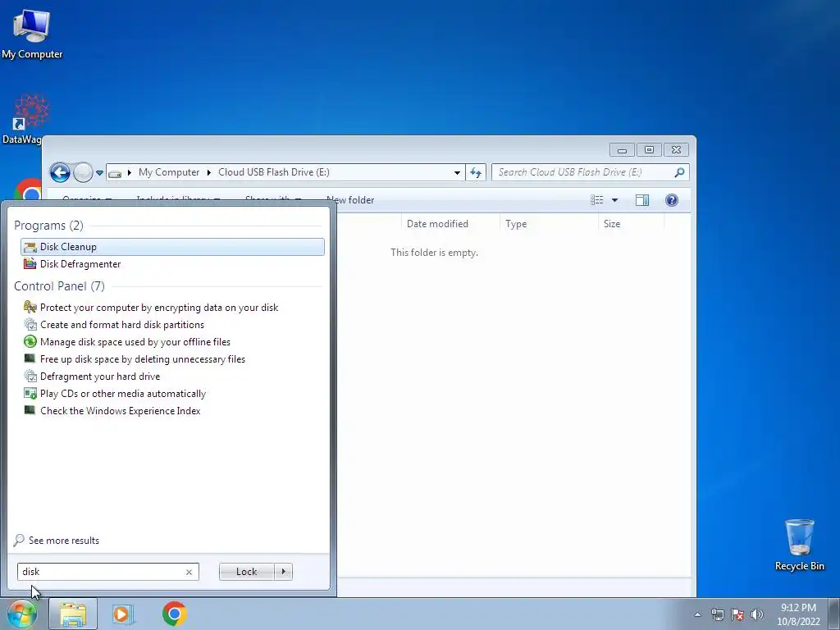Click the network tray icon
840x630 pixels.
tap(717, 614)
